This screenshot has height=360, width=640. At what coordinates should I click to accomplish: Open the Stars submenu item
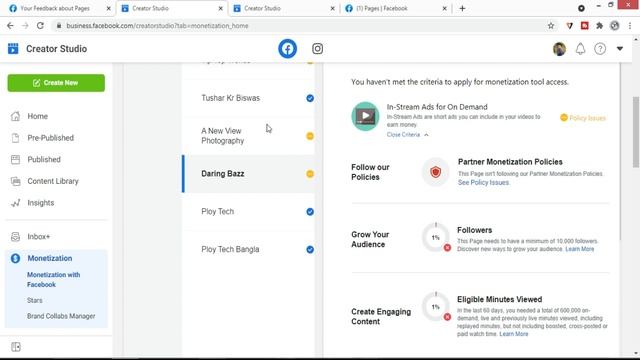[x=35, y=300]
